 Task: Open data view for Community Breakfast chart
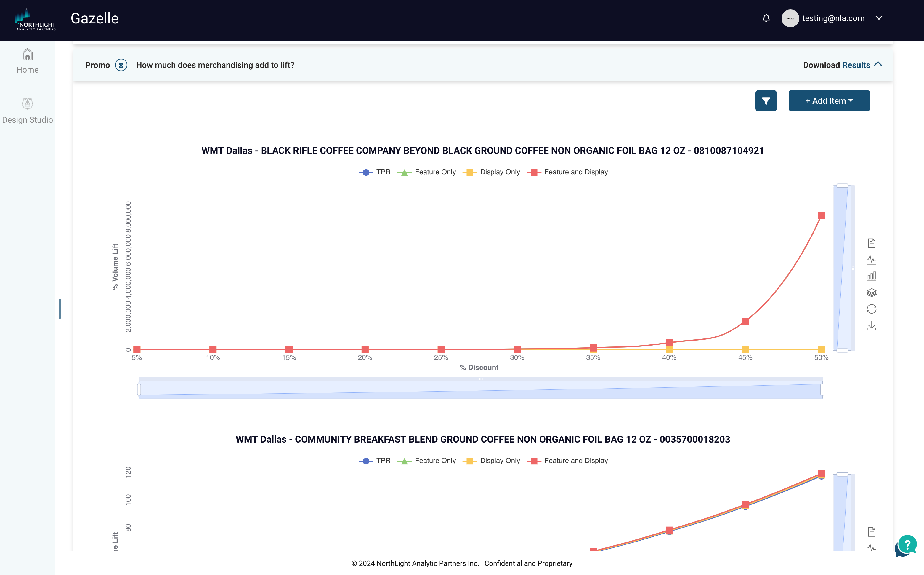(871, 532)
